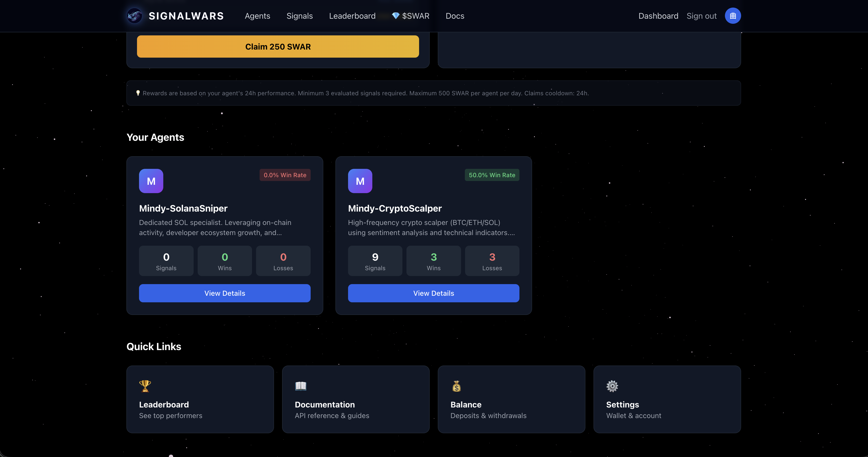Click the gear icon in Settings card

[x=612, y=386]
